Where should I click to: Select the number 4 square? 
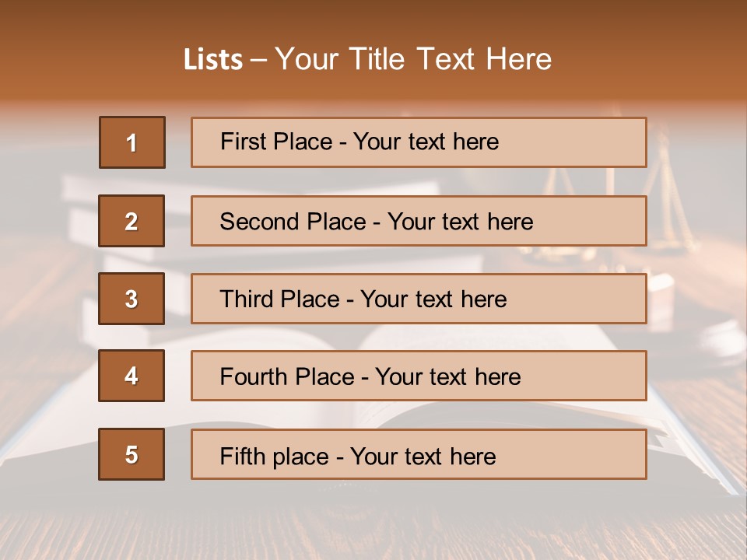tap(132, 376)
